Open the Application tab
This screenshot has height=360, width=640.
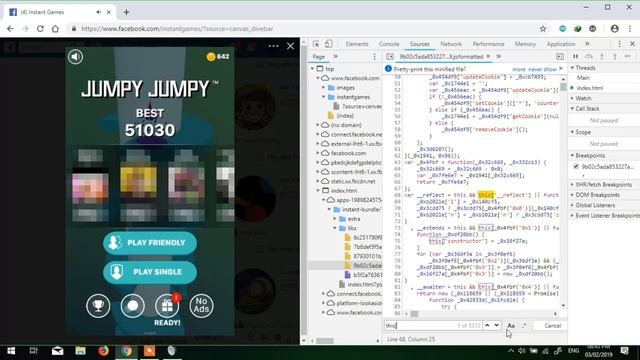(561, 44)
